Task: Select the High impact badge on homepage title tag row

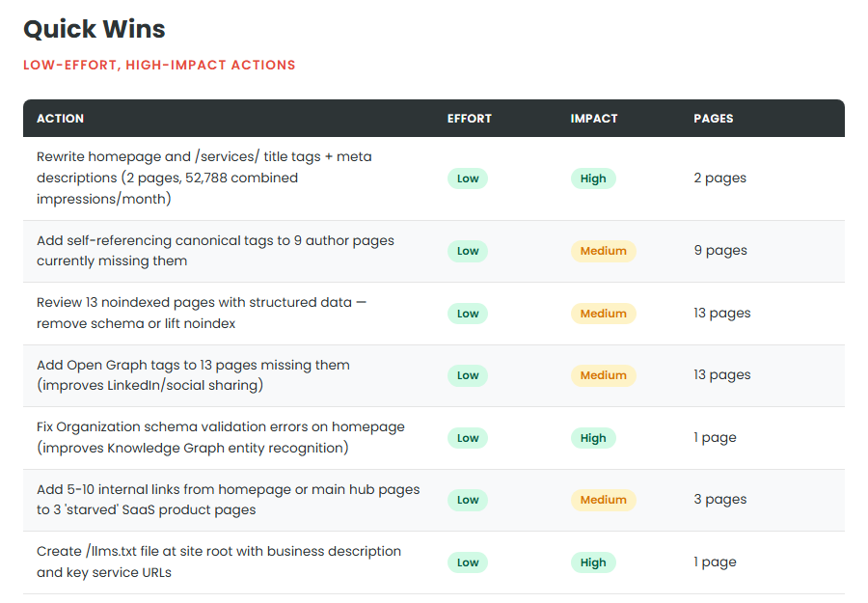Action: (x=593, y=178)
